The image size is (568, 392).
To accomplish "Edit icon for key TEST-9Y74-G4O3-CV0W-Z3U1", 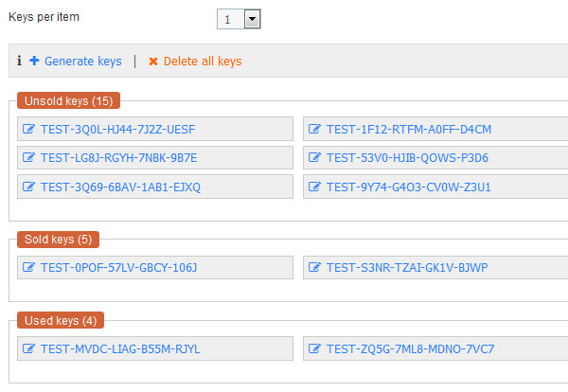I will [x=314, y=187].
